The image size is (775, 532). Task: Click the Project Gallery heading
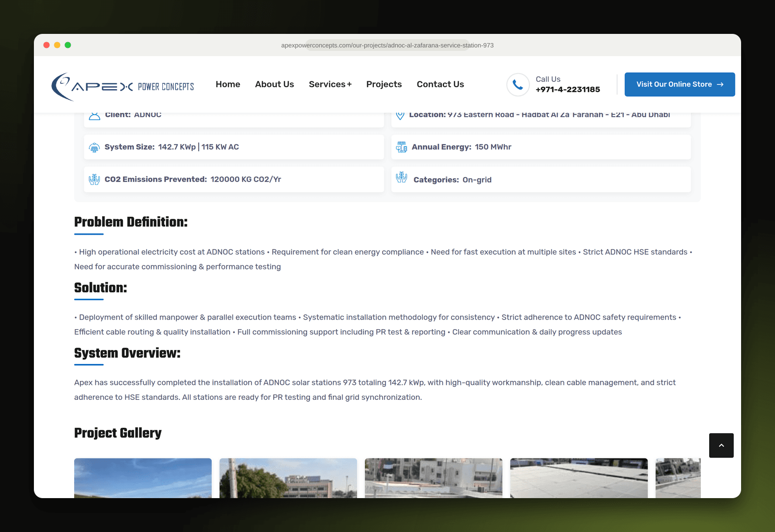tap(118, 433)
